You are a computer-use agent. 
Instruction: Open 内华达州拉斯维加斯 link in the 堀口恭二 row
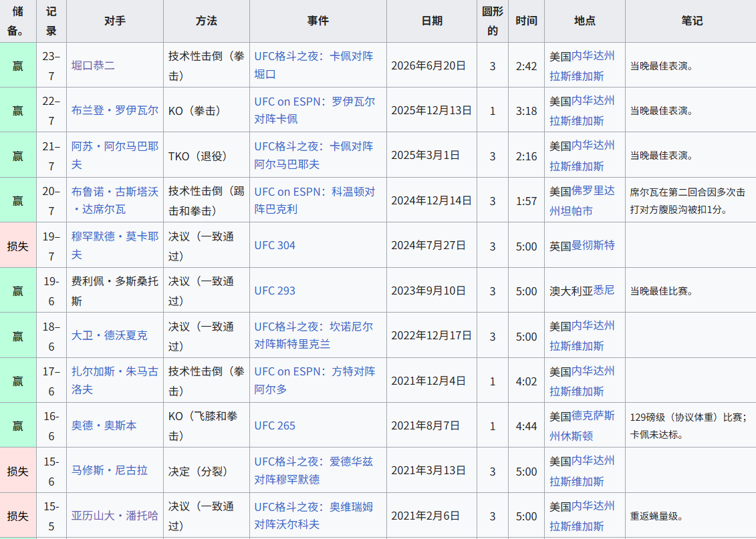(x=582, y=65)
